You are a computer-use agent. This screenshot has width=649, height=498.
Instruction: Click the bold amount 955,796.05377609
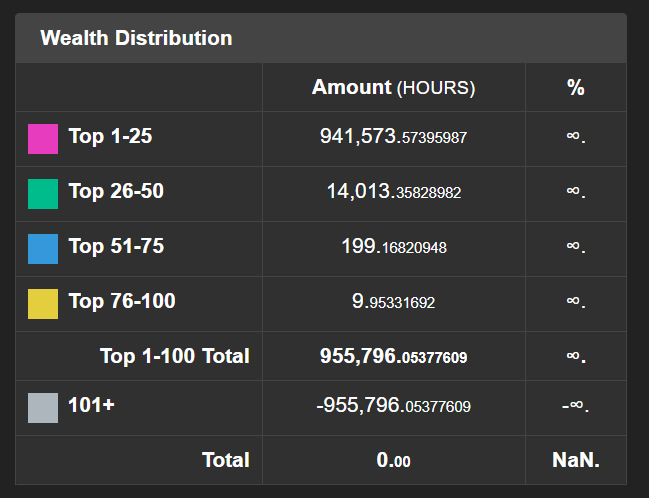click(x=393, y=356)
